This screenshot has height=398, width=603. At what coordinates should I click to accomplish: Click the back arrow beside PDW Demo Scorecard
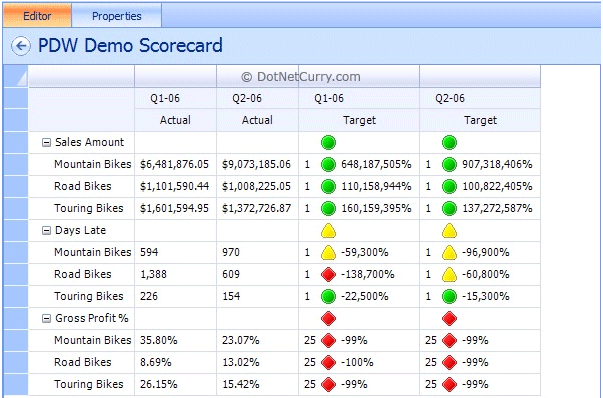coord(21,46)
